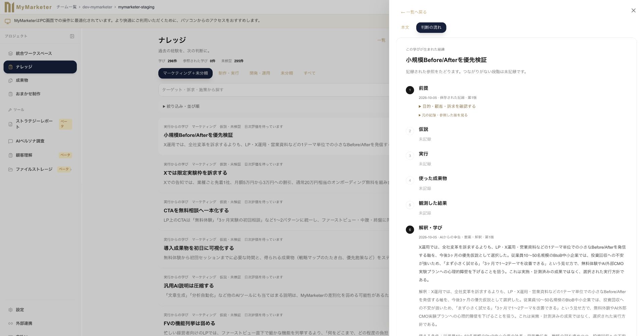The height and width of the screenshot is (336, 644).
Task: Open 汎用AI説明は圧縮する card
Action: [274, 286]
